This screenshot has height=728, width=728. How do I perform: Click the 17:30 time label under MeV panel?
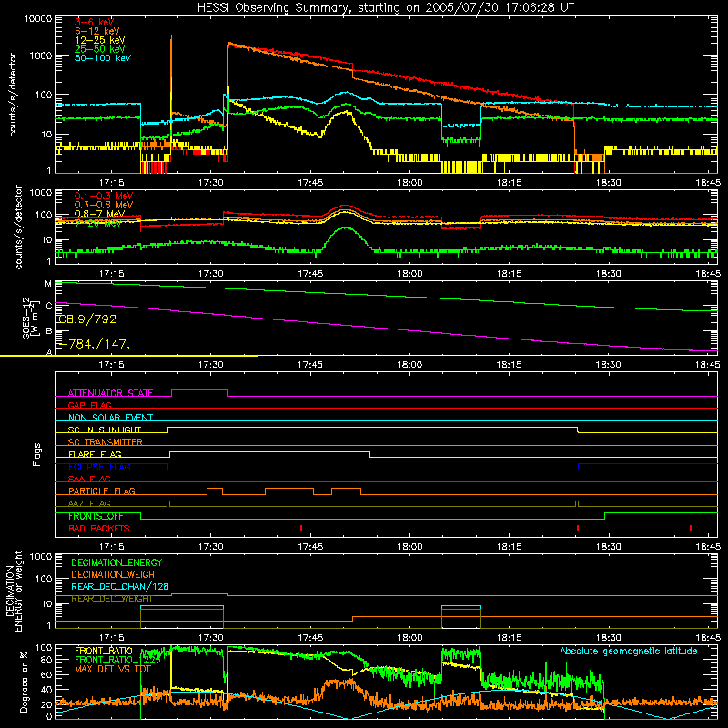point(211,274)
